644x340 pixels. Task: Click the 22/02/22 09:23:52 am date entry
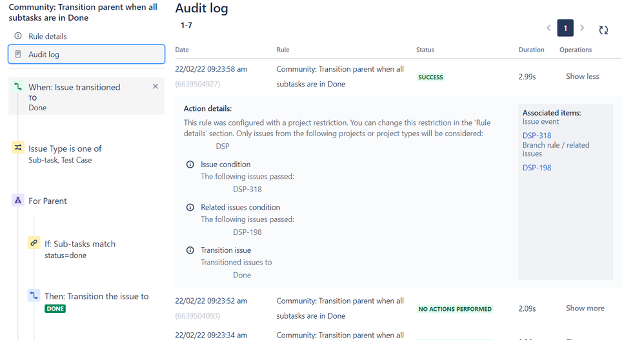coord(211,301)
